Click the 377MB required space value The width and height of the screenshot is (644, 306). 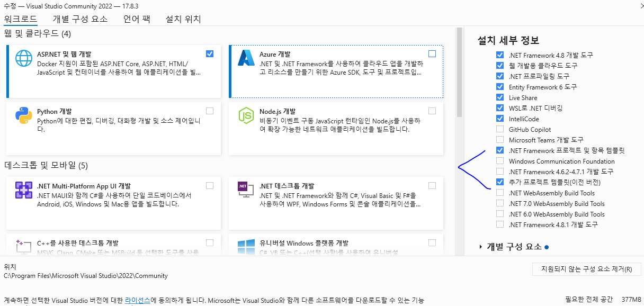pyautogui.click(x=631, y=299)
